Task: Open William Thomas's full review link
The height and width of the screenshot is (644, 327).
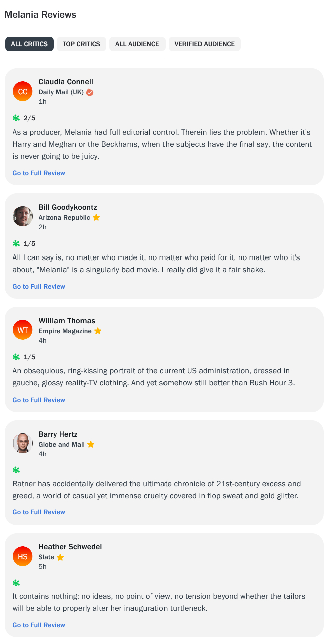Action: pyautogui.click(x=39, y=400)
